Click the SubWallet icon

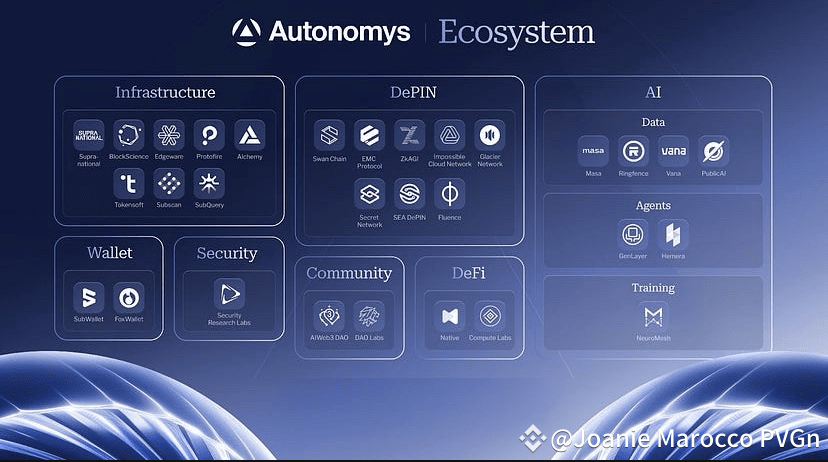point(89,298)
